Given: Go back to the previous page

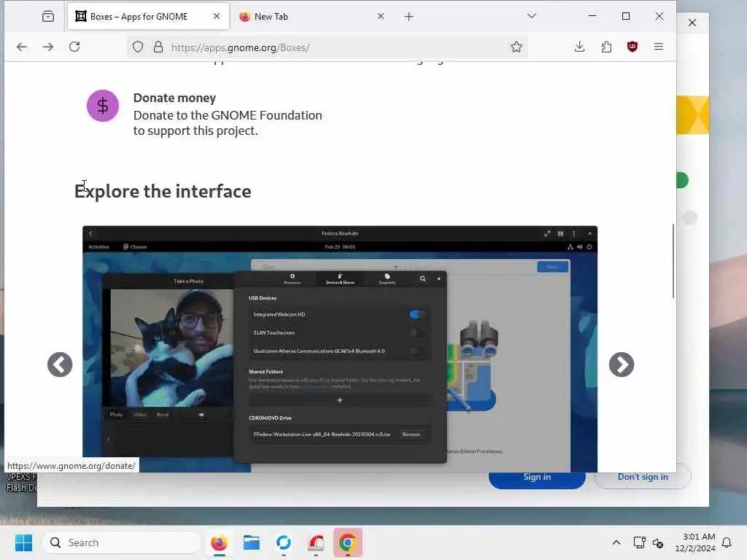Looking at the screenshot, I should tap(22, 47).
